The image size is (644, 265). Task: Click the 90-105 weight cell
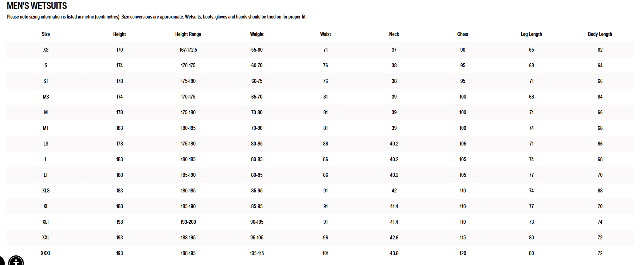tap(257, 222)
